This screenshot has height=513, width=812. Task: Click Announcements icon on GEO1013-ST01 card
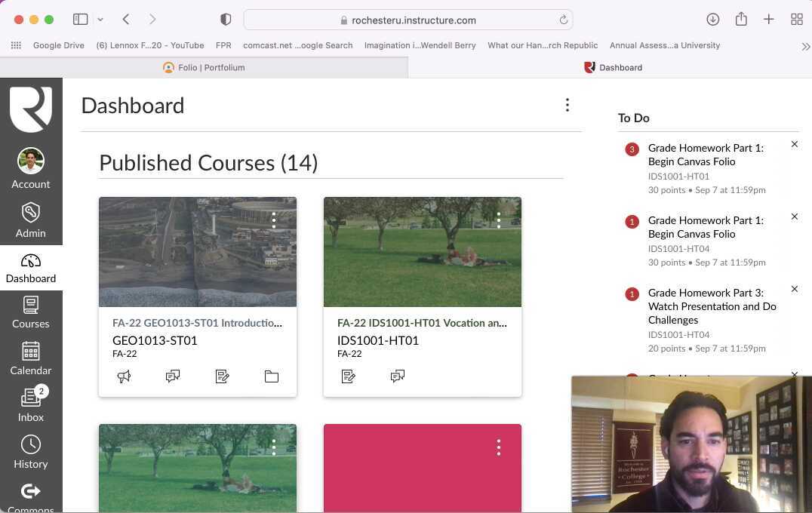coord(124,376)
